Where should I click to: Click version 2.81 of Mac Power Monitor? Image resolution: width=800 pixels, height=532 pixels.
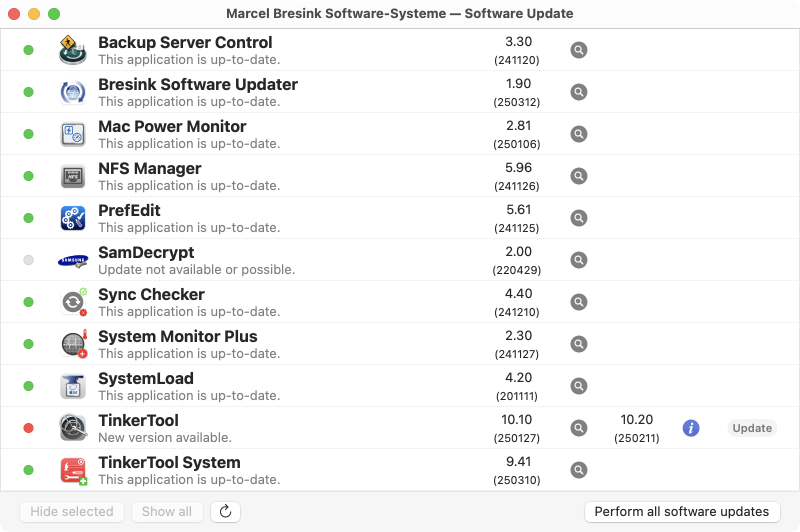tap(518, 125)
